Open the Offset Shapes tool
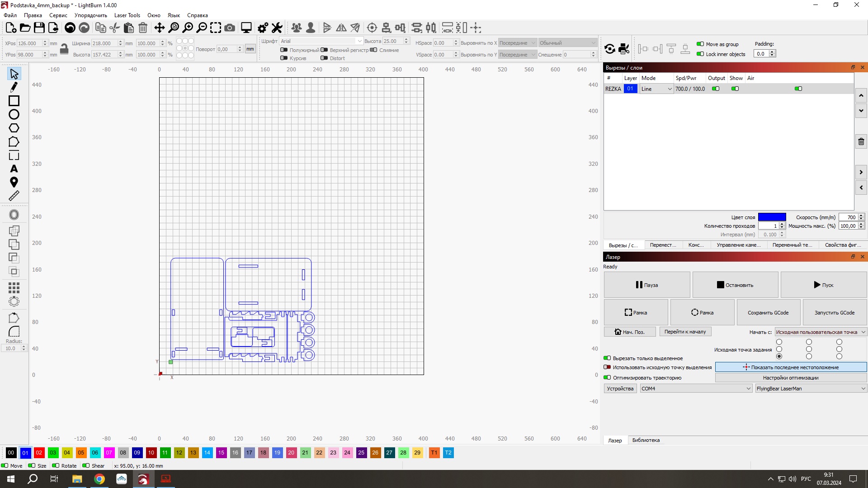 pos(14,215)
